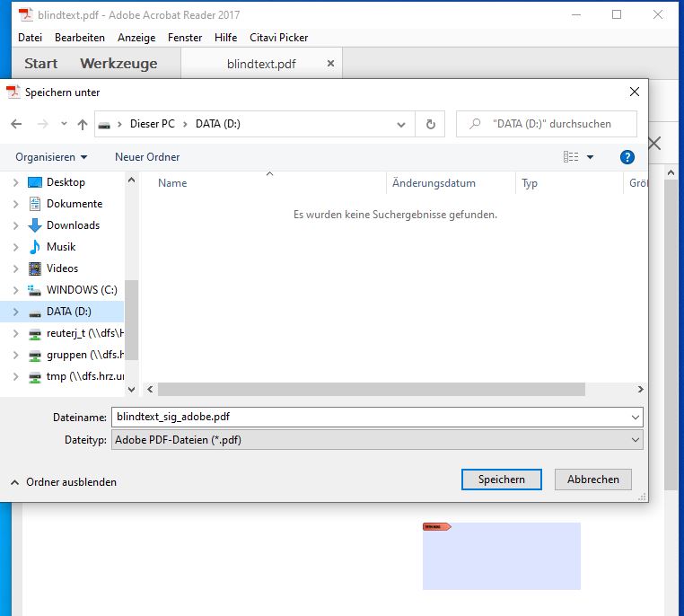Expand the DATA (D:) tree node
The image size is (684, 616).
15,312
